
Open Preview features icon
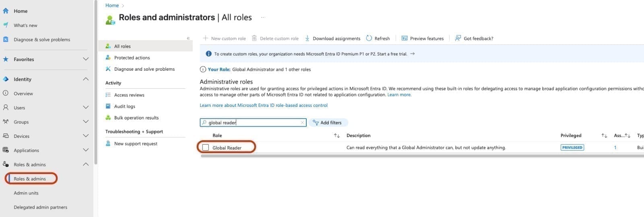coord(405,38)
